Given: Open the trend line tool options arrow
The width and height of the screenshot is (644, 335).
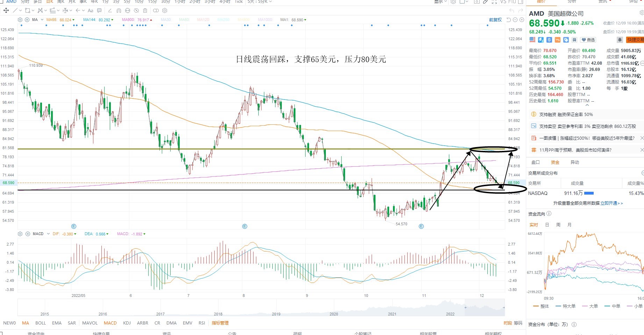Looking at the screenshot, I should coord(20,10).
